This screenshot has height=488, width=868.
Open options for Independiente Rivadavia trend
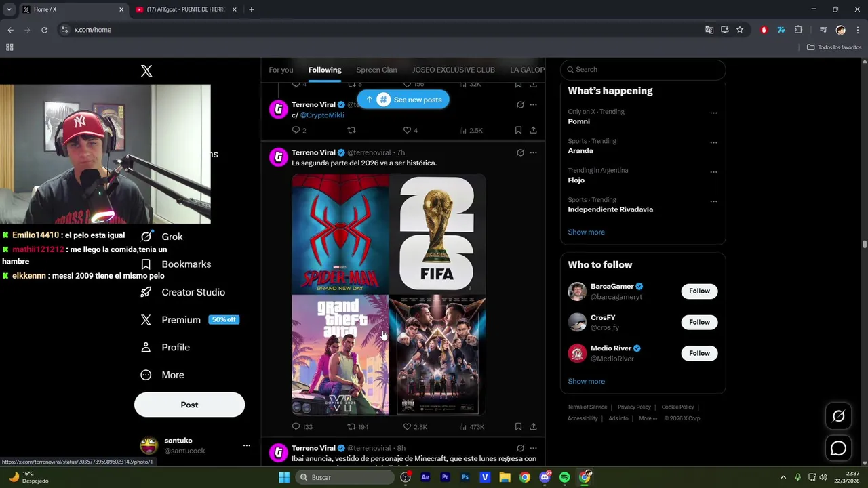click(713, 201)
